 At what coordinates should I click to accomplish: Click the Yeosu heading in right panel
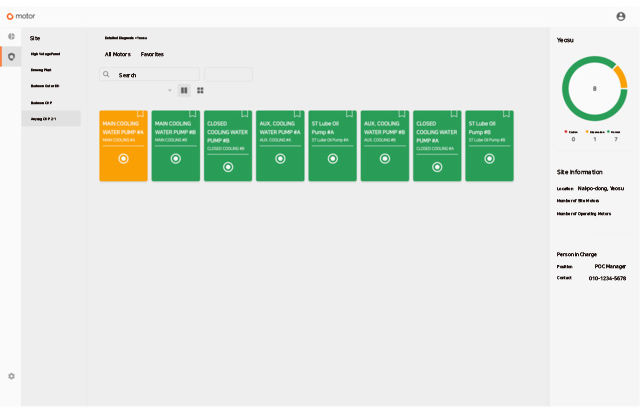565,40
